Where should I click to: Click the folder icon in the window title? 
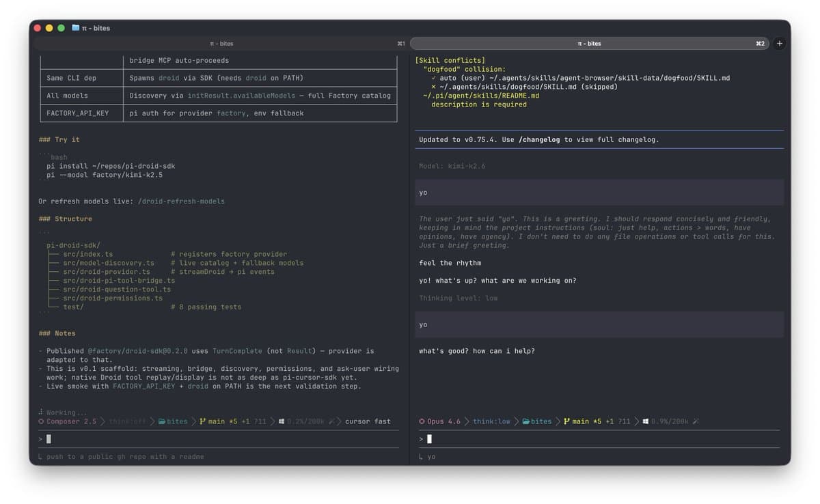coord(76,28)
